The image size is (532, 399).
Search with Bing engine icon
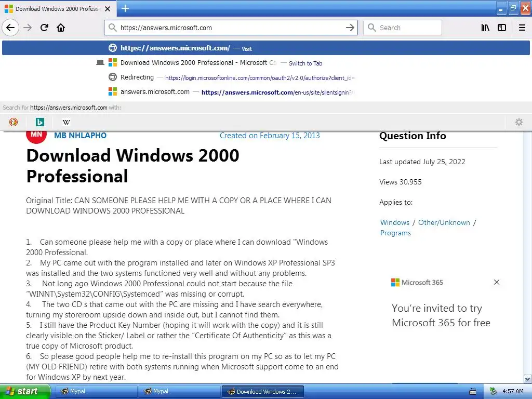(x=40, y=122)
